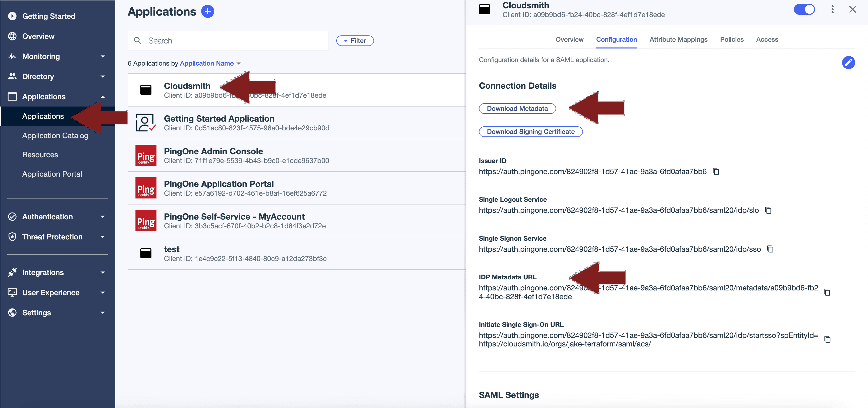Switch to the Policies tab
Image resolution: width=868 pixels, height=408 pixels.
tap(732, 39)
